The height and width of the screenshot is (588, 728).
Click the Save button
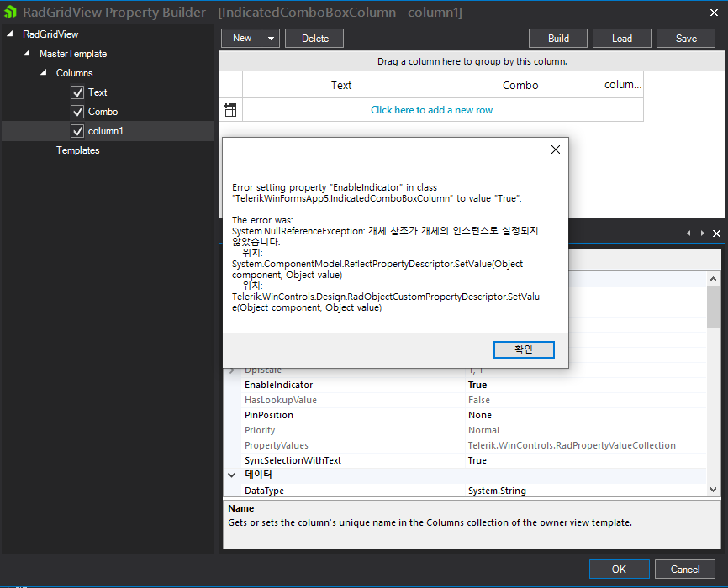pyautogui.click(x=686, y=39)
